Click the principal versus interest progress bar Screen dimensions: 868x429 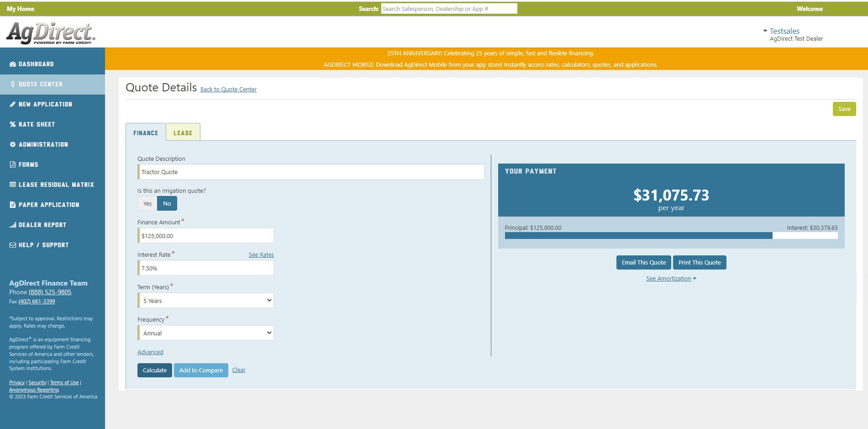(x=671, y=236)
